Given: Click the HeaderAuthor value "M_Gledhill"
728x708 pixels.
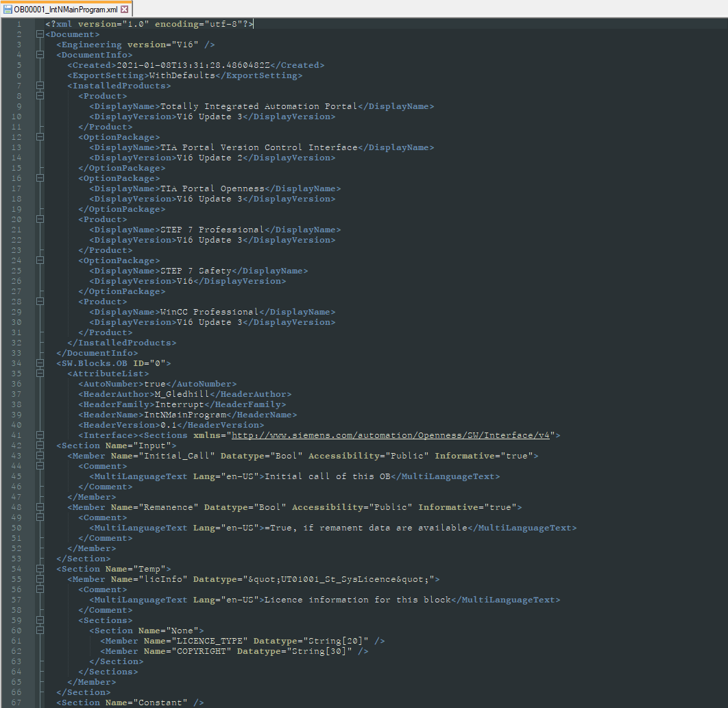Looking at the screenshot, I should [x=182, y=394].
